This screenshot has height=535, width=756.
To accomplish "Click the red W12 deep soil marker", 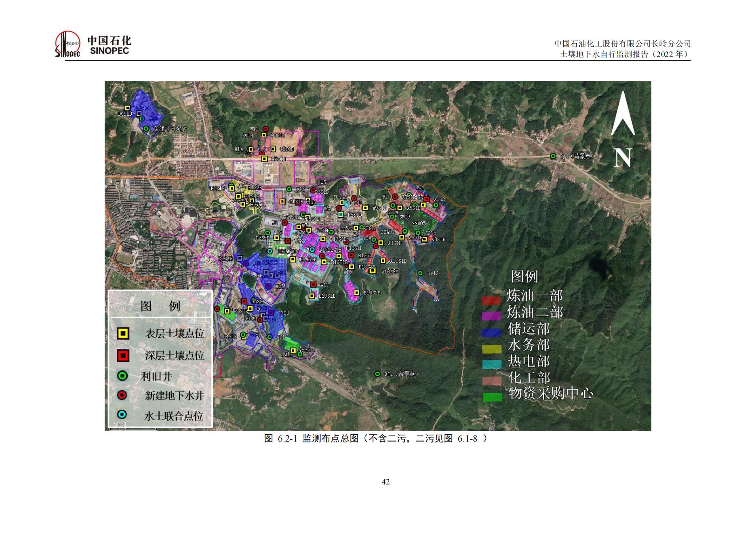I will (x=313, y=285).
